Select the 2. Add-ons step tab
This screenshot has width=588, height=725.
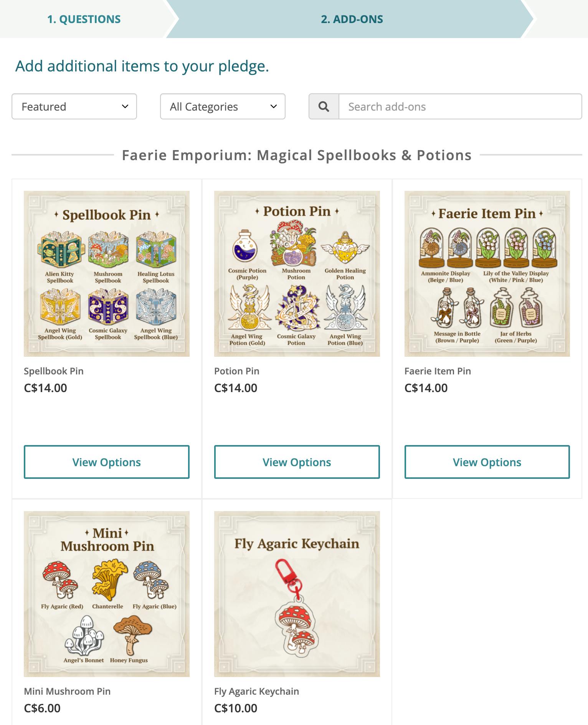click(x=352, y=19)
